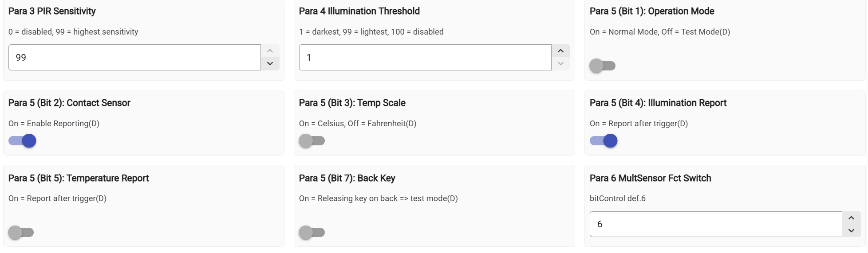Image resolution: width=868 pixels, height=253 pixels.
Task: Decrement the MultSensor Fct Switch value
Action: click(x=851, y=230)
